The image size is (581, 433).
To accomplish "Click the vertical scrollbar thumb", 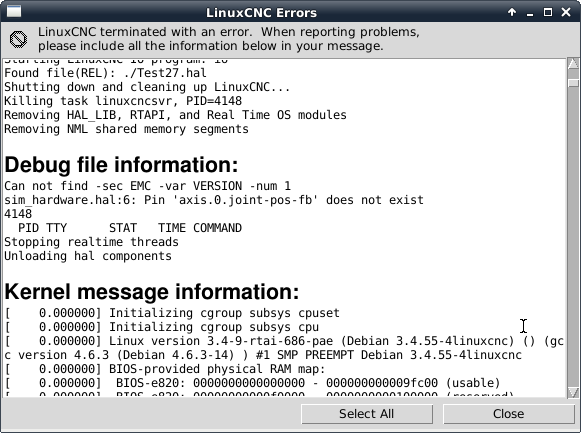I will click(x=573, y=83).
